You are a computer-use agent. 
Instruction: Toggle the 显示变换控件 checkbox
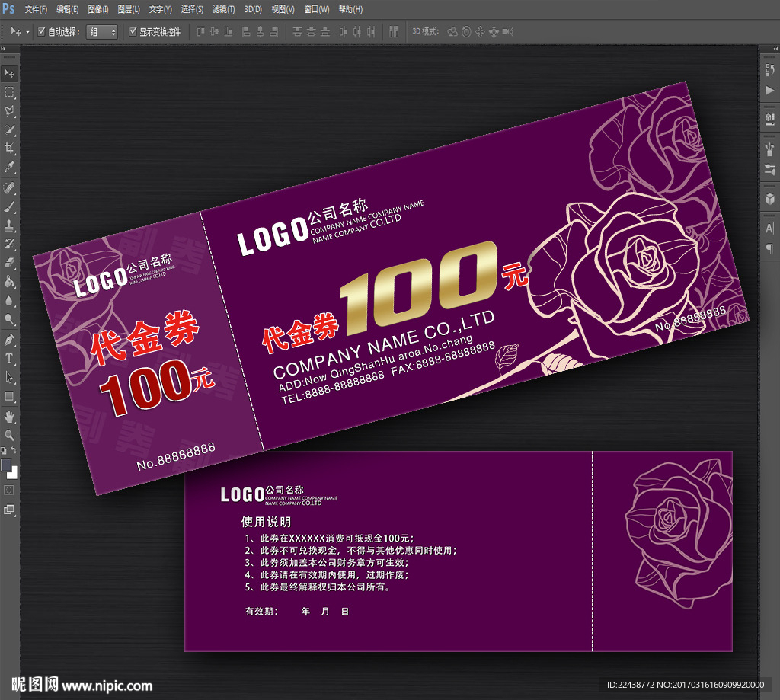133,31
